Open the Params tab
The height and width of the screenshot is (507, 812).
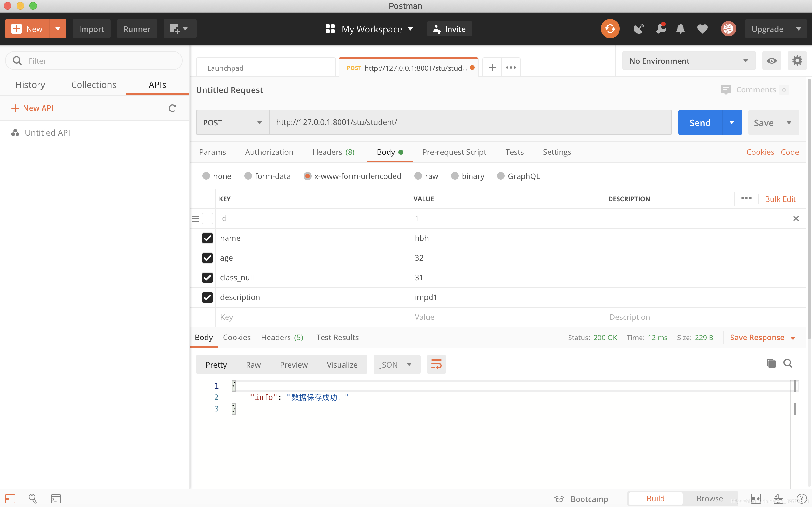(212, 152)
